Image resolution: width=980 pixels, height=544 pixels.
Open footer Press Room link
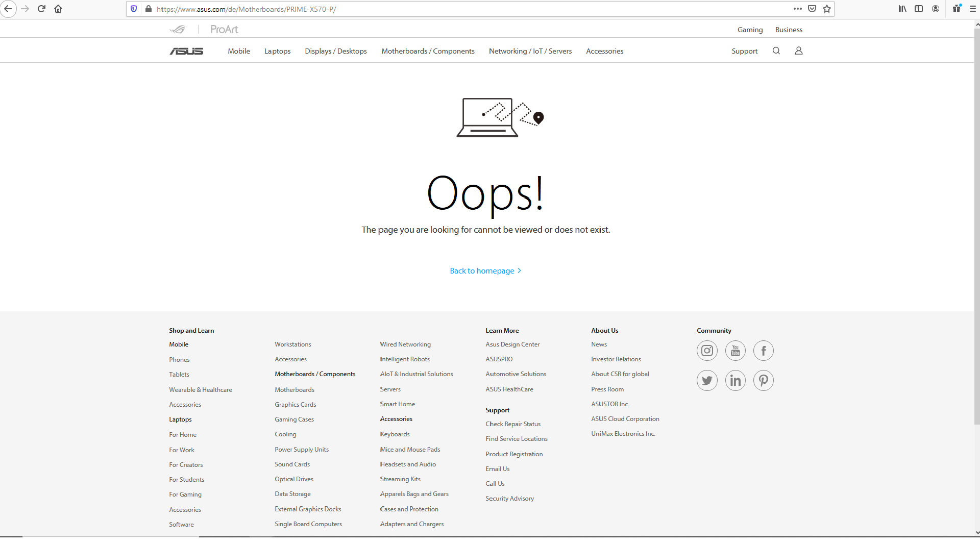pos(607,389)
